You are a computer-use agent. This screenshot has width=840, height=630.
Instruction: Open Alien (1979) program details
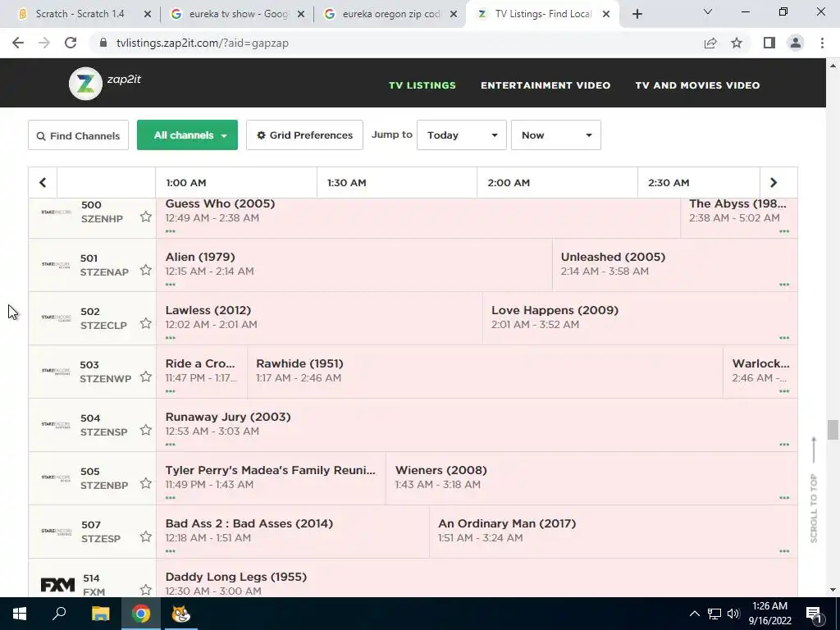click(x=200, y=257)
